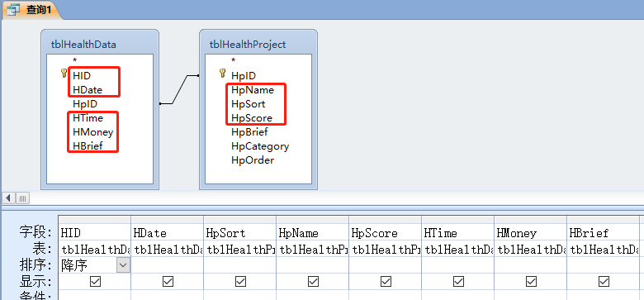The height and width of the screenshot is (300, 644).
Task: Select HpName field in tblHealthProject list
Action: pos(253,89)
